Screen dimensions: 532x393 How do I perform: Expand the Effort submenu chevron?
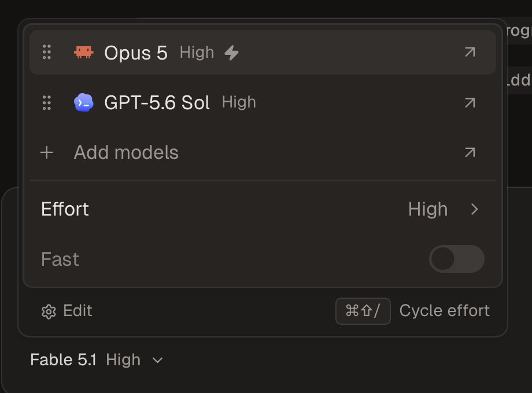pos(474,209)
